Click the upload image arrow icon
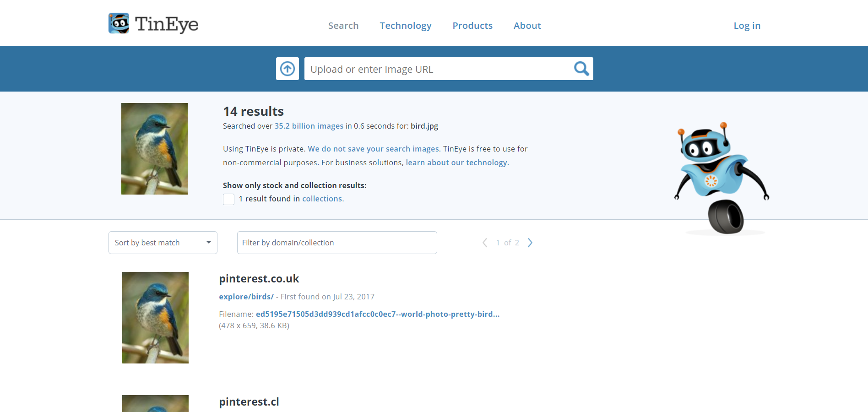This screenshot has width=868, height=412. point(288,69)
